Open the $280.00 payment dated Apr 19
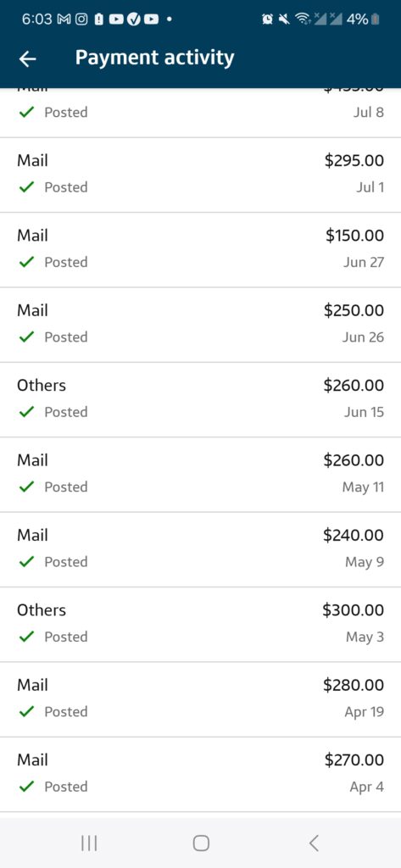401x868 pixels. point(200,699)
